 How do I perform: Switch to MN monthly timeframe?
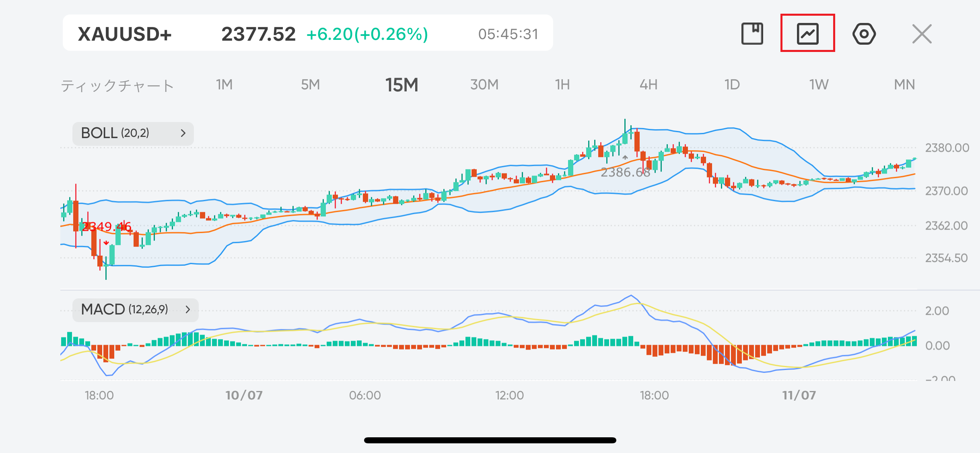904,85
